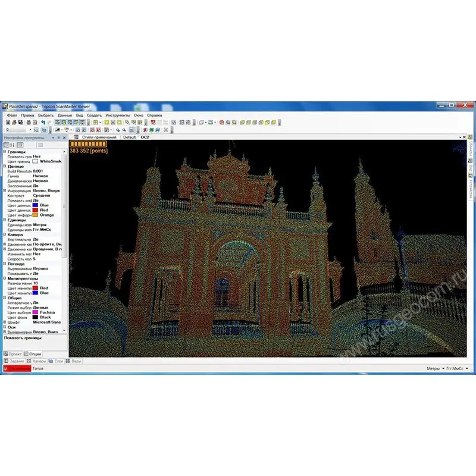The image size is (476, 476).
Task: Click the red Отключено status indicator
Action: click(17, 369)
